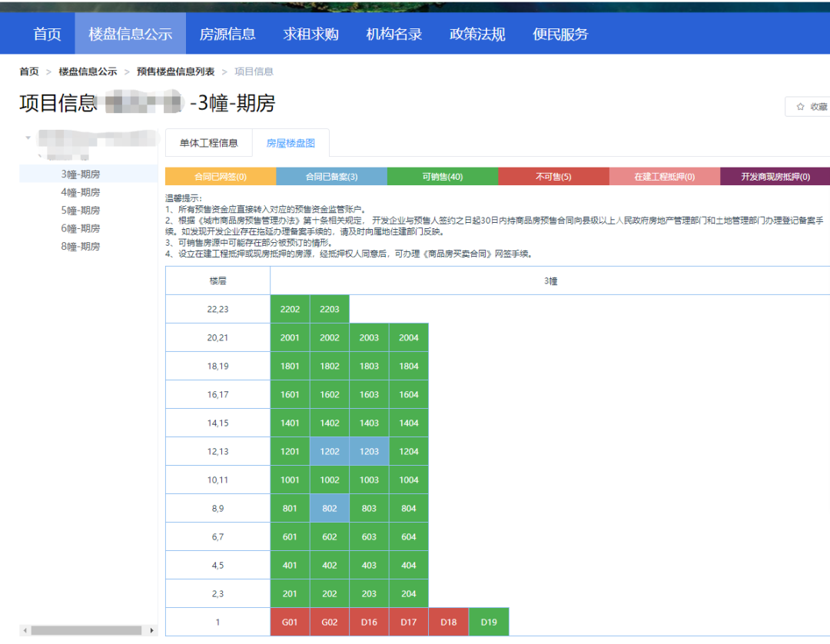Click 预售楼盘信息列表 breadcrumb link

click(176, 71)
